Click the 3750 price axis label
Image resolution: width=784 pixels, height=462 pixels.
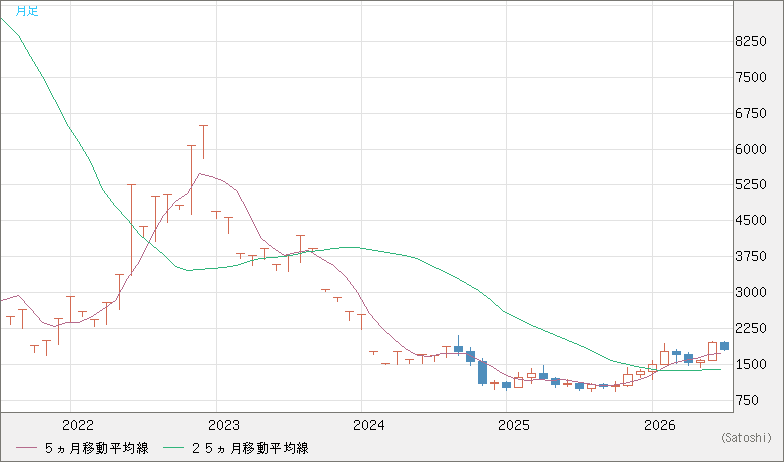(751, 256)
